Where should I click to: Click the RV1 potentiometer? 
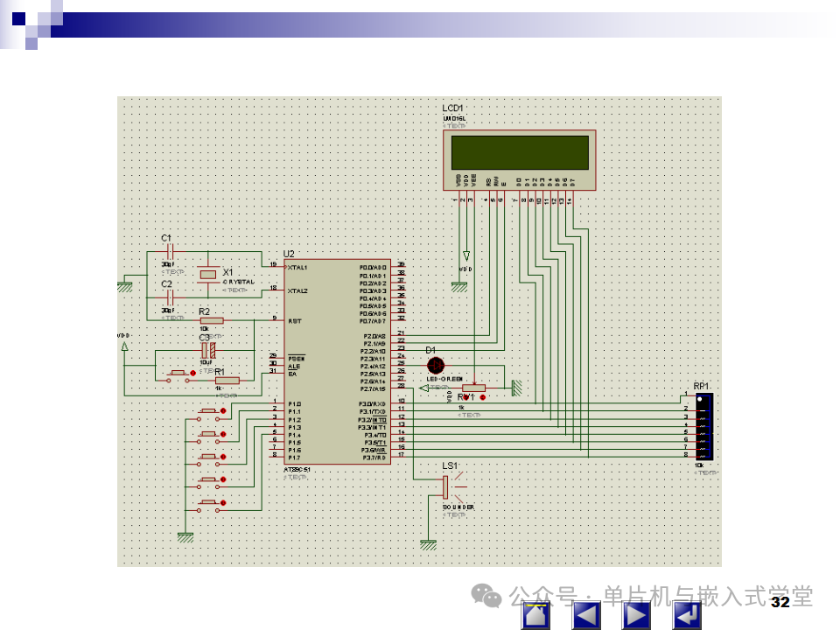pyautogui.click(x=473, y=388)
